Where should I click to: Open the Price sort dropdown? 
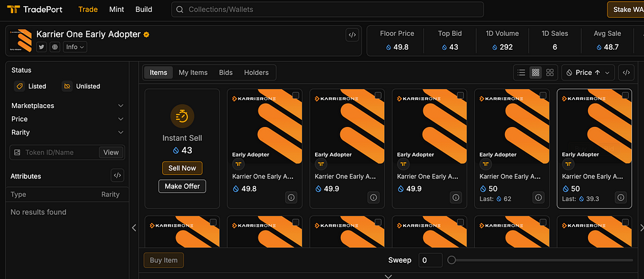(588, 73)
